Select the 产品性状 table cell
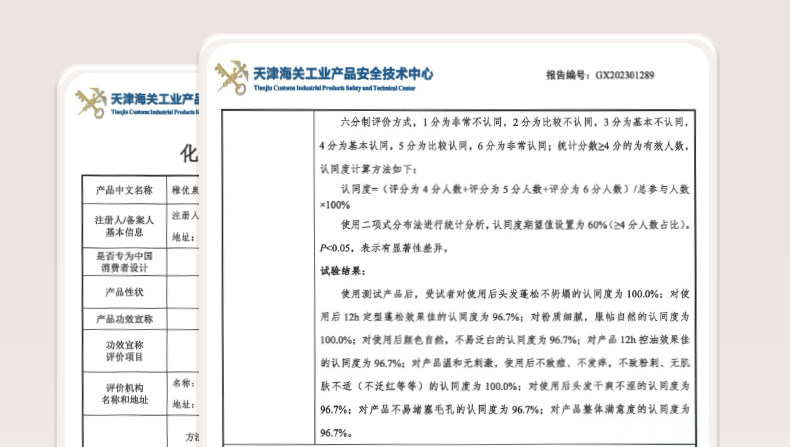The height and width of the screenshot is (447, 790). click(x=124, y=292)
